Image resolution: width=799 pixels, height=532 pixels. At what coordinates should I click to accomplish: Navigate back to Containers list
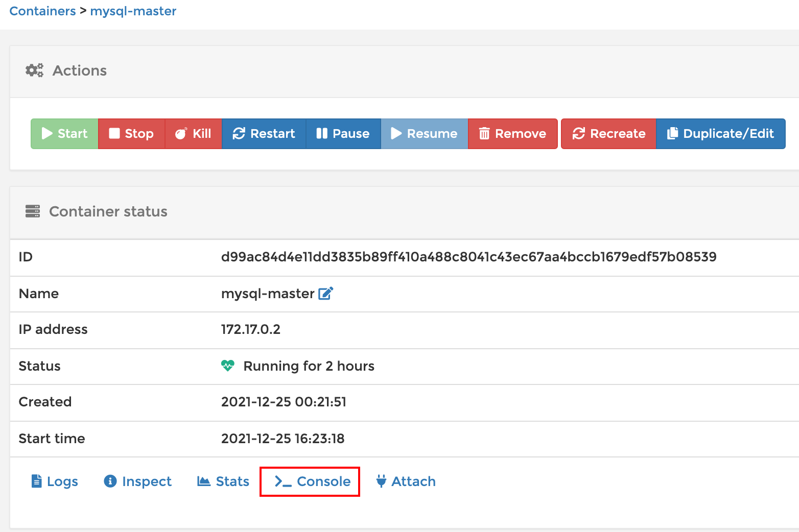[42, 11]
